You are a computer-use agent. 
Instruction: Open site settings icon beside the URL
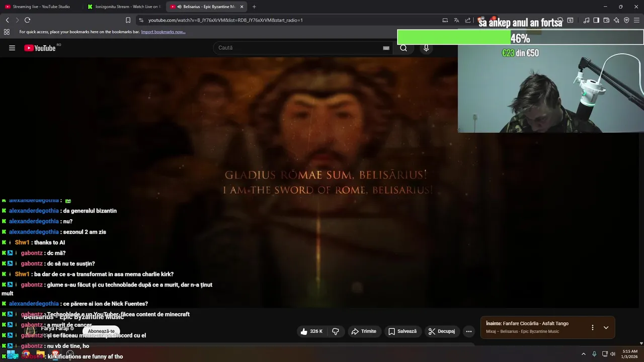tap(141, 20)
